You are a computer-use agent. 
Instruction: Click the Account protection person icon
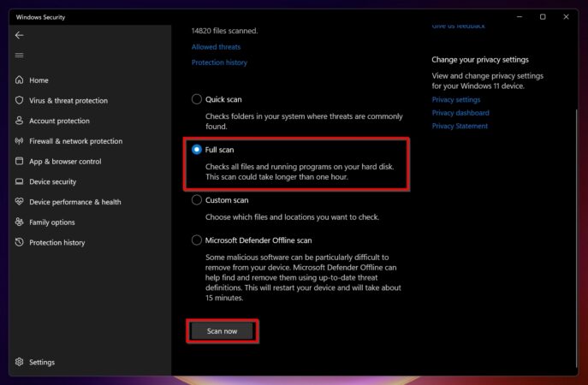point(20,121)
